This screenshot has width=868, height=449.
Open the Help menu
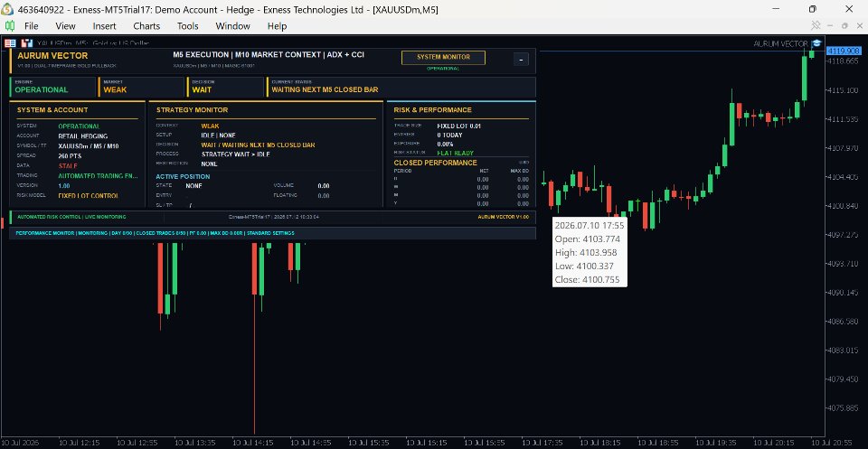tap(277, 26)
